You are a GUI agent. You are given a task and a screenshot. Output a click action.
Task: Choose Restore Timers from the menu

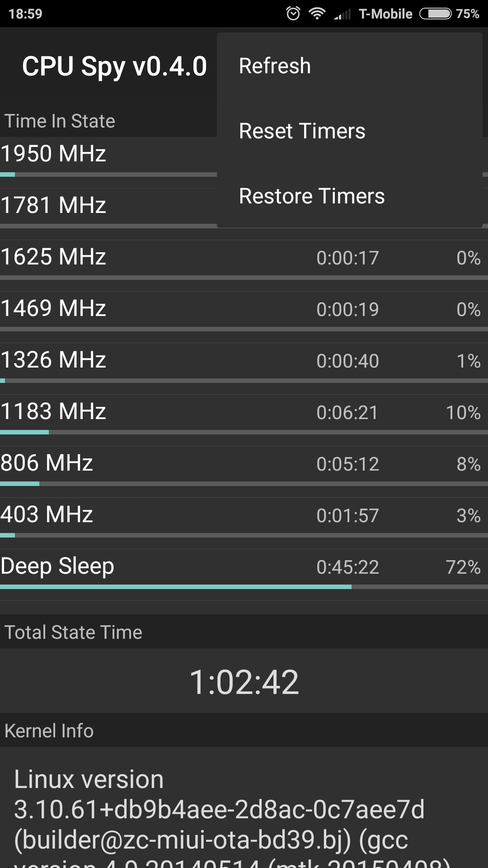pos(312,196)
